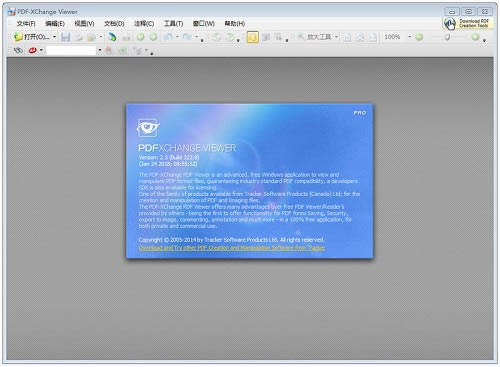Open the 视图(V) menu
Viewport: 500px width, 367px height.
(84, 23)
